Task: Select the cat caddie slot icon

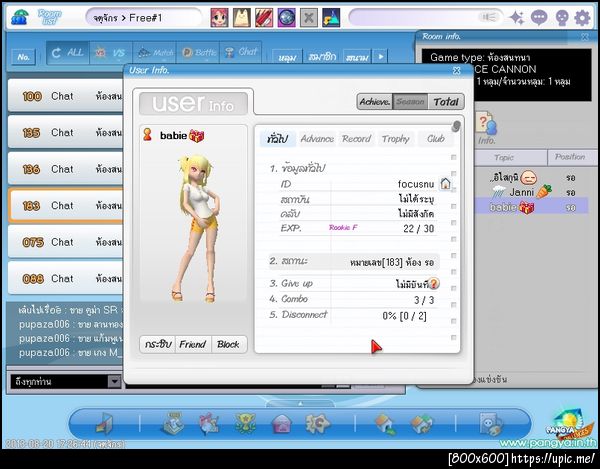Action: tap(242, 18)
